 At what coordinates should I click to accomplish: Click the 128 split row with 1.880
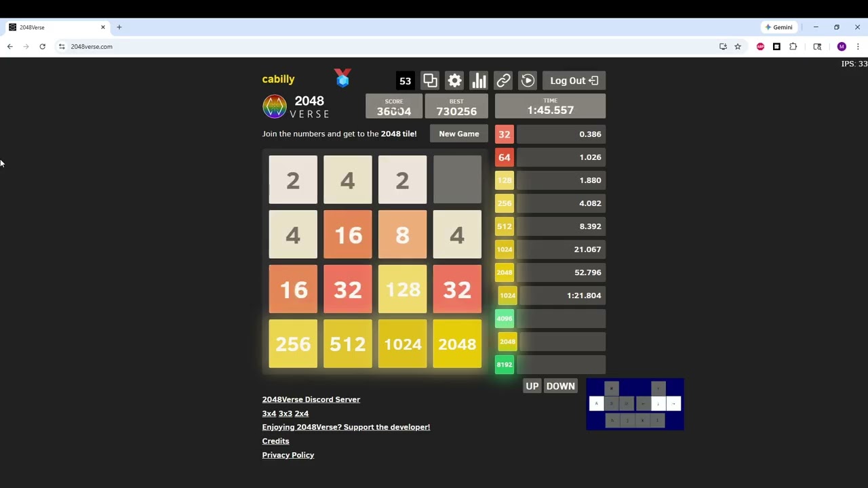click(x=550, y=180)
